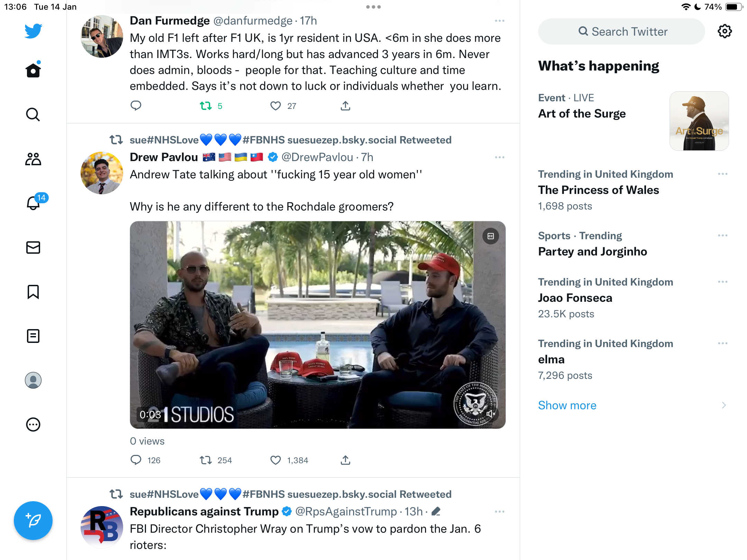Open the Explore search icon in sidebar
Screen dimensions: 747x560
[33, 114]
